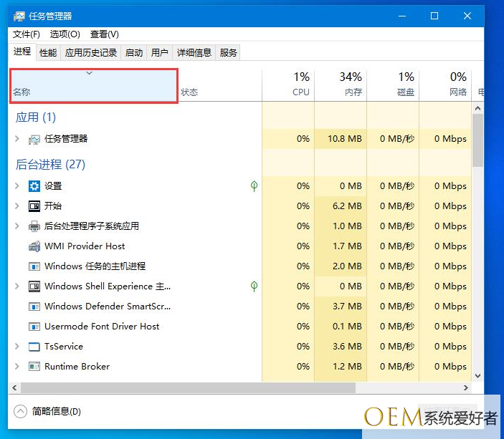
Task: Click the green leaf icon beside 设置
Action: pos(254,186)
